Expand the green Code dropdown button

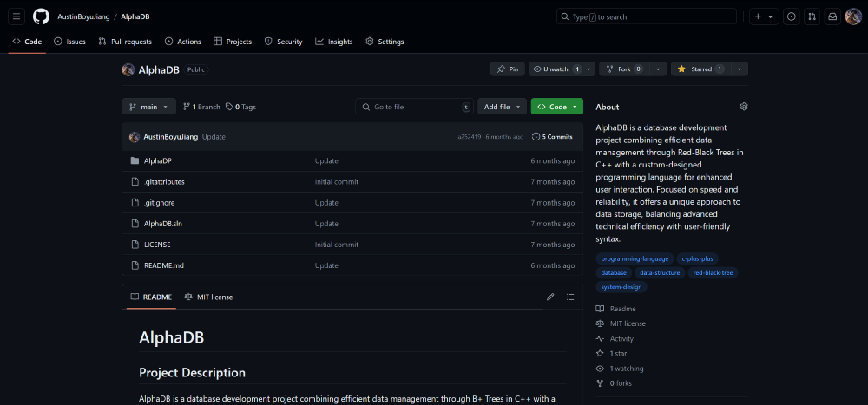point(556,107)
